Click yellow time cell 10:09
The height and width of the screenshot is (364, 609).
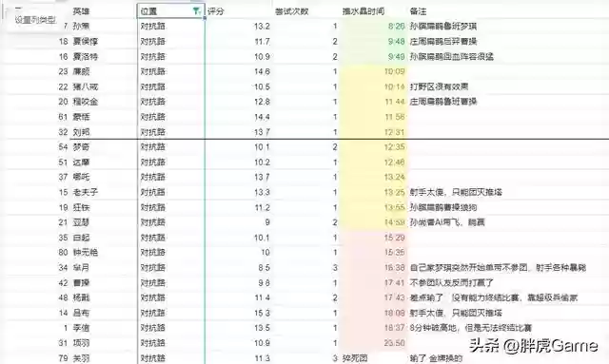coord(394,71)
